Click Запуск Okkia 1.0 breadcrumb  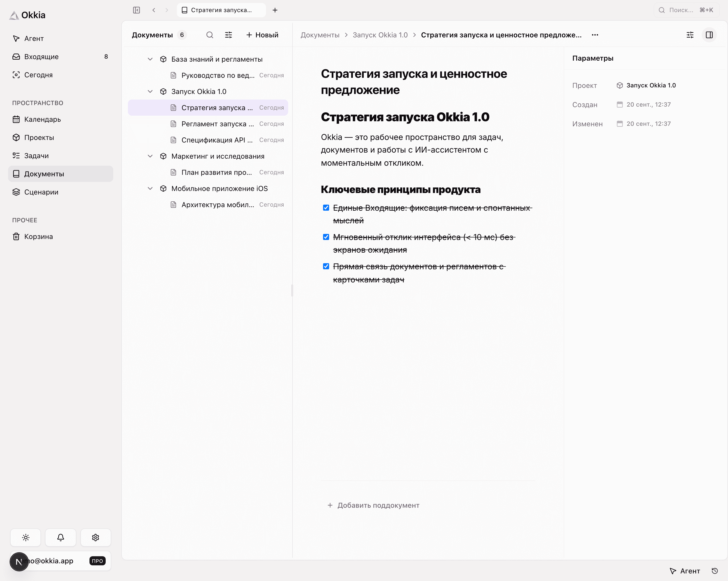click(x=380, y=35)
